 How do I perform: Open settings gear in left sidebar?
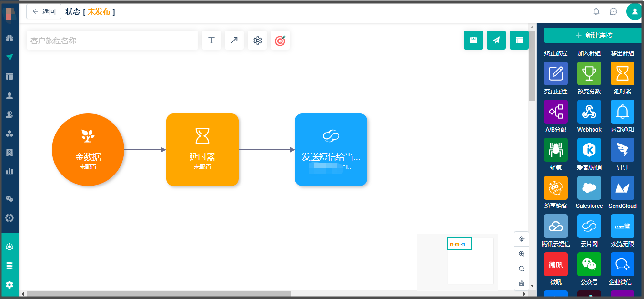10,285
